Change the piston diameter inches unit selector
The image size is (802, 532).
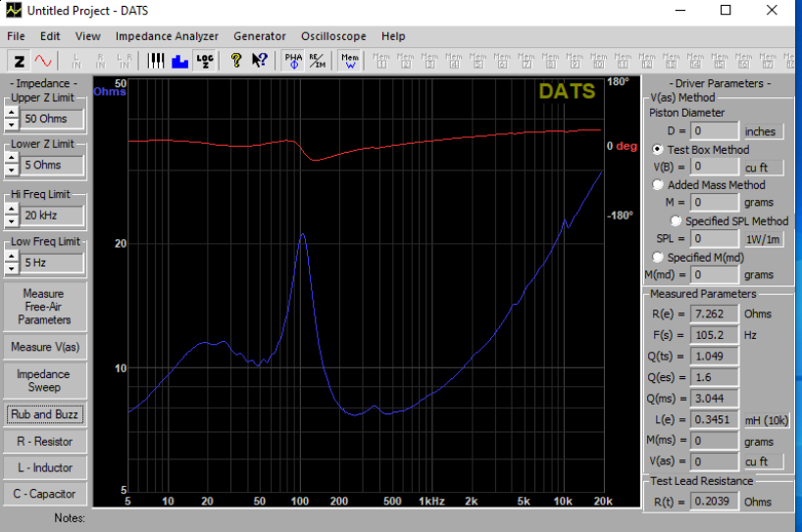763,132
